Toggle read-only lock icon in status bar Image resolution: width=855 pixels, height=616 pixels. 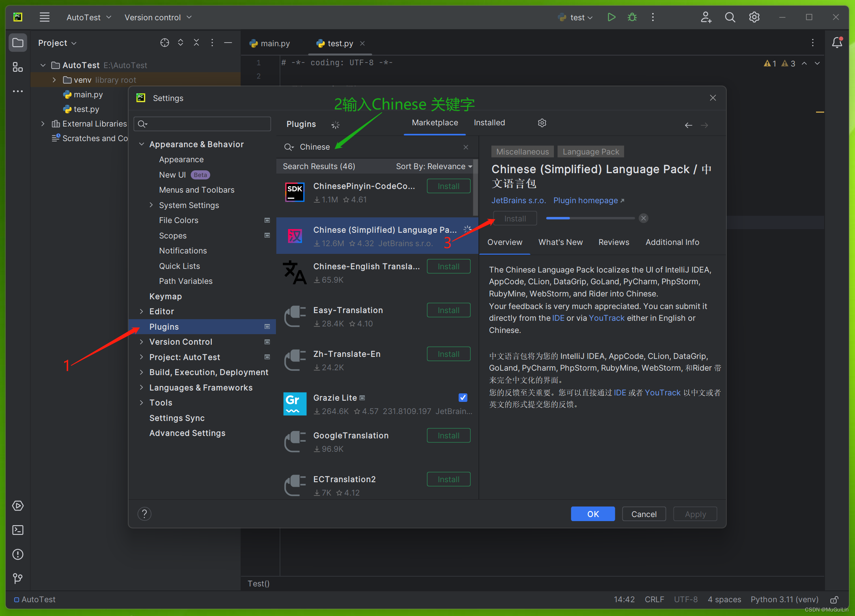(834, 599)
